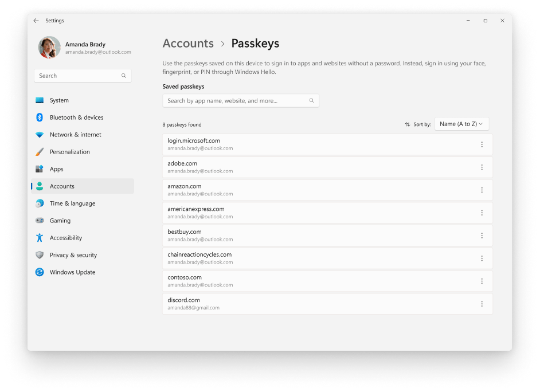The height and width of the screenshot is (392, 540).
Task: Open more options for discord.com passkey
Action: tap(482, 304)
